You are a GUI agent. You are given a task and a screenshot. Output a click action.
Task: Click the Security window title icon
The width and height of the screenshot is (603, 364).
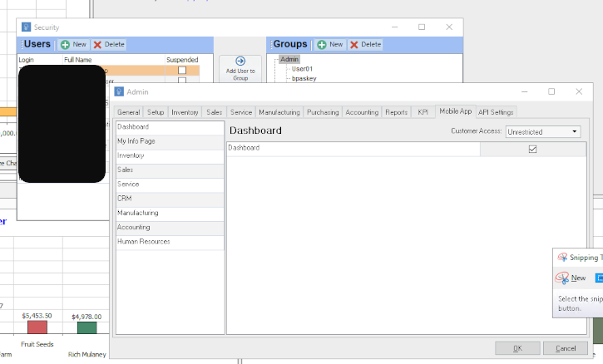[26, 27]
